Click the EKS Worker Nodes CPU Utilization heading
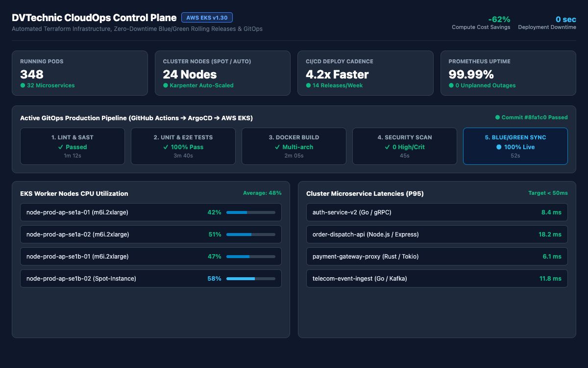 74,194
